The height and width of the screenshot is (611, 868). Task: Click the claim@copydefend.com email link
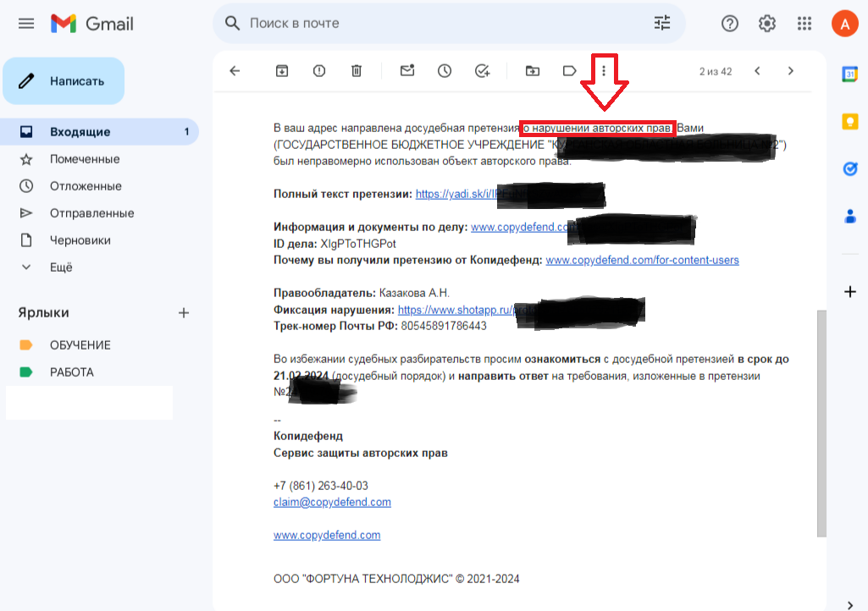tap(332, 502)
